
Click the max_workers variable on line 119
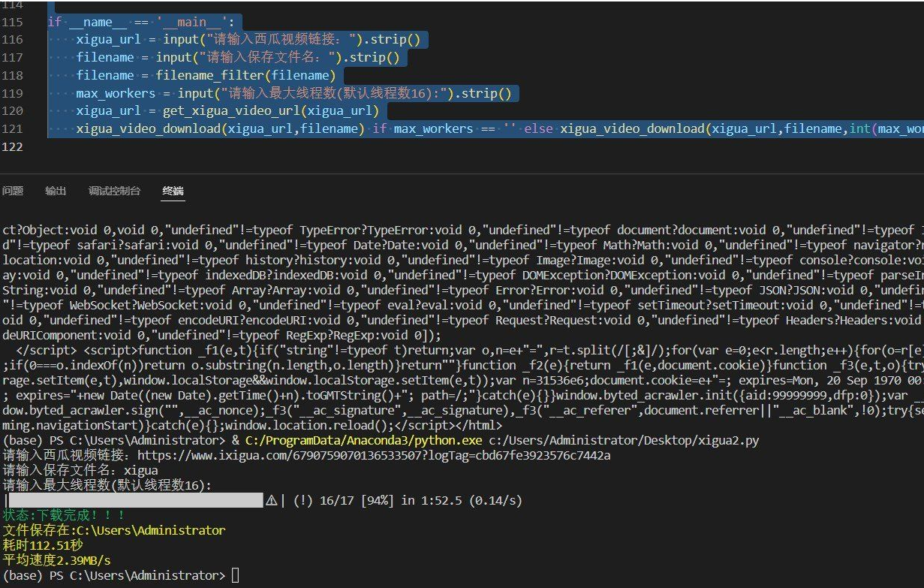click(115, 94)
